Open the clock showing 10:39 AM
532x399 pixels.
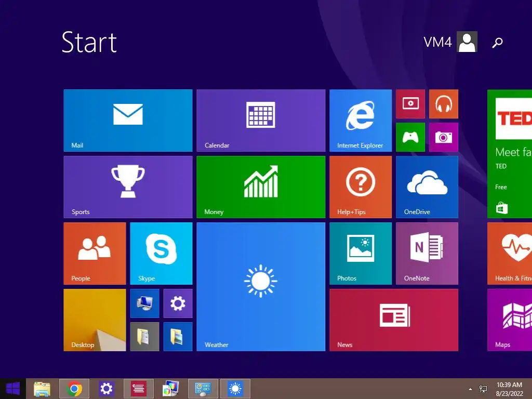point(509,389)
